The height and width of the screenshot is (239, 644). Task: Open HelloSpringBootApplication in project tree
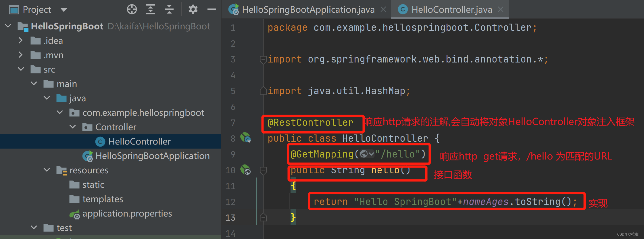click(153, 156)
